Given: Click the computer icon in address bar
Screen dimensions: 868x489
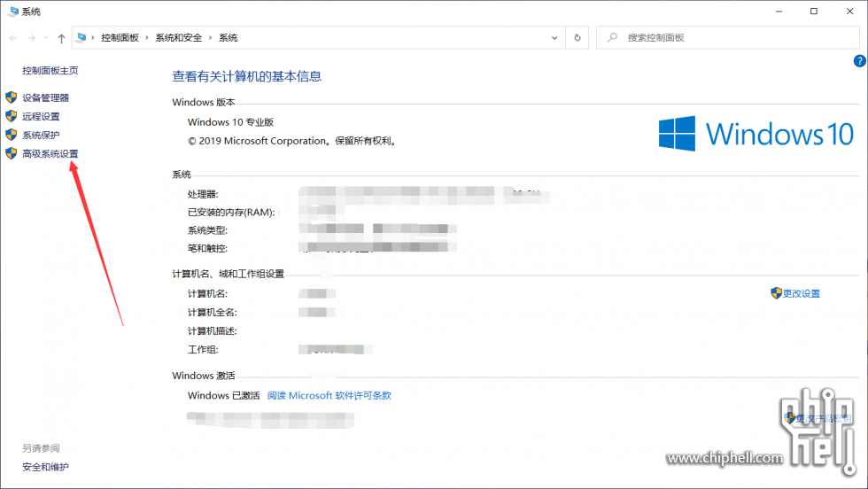Looking at the screenshot, I should 81,38.
